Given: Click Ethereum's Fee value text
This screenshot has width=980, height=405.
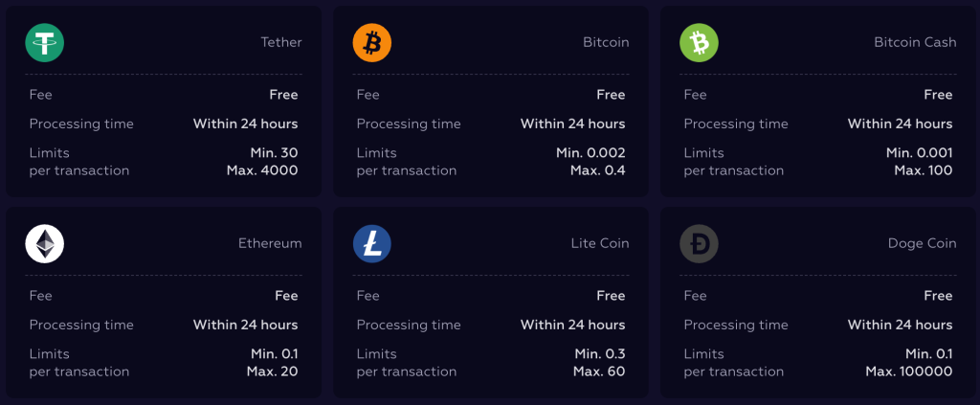Looking at the screenshot, I should [x=285, y=296].
